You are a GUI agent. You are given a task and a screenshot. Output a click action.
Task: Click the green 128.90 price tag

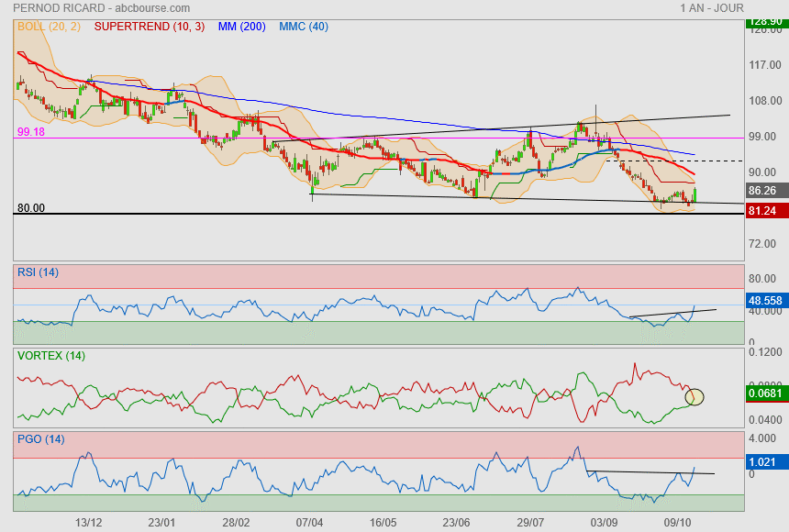[764, 21]
